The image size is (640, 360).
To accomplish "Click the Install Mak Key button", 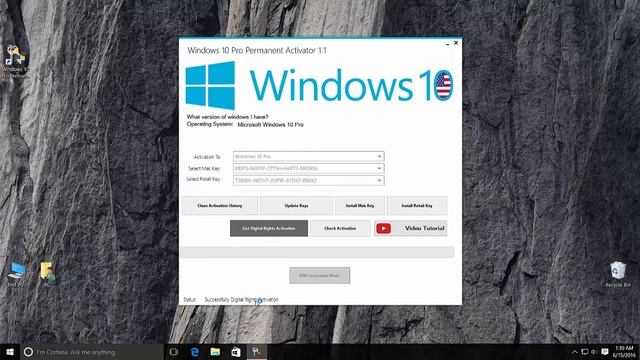I will point(360,206).
